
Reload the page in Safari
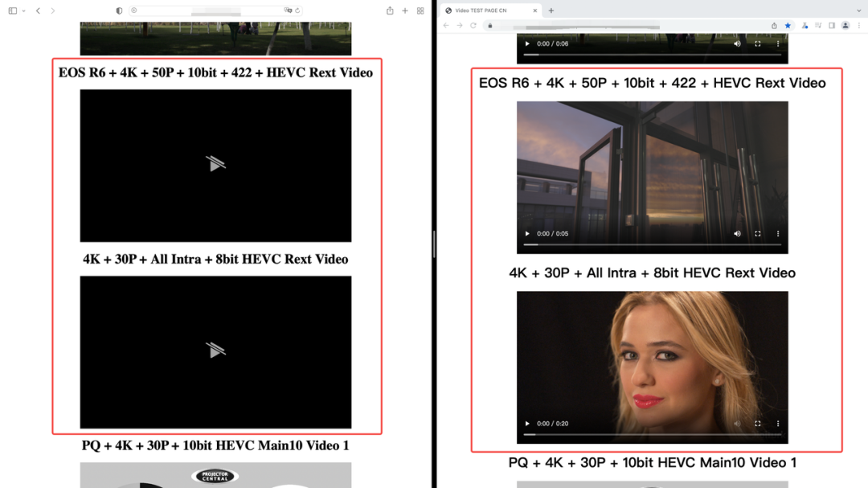point(298,10)
